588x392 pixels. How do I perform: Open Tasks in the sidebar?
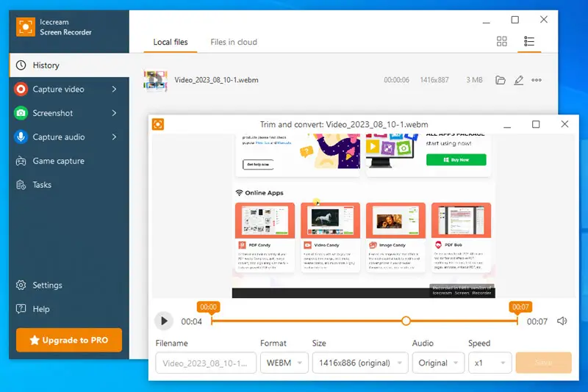42,185
